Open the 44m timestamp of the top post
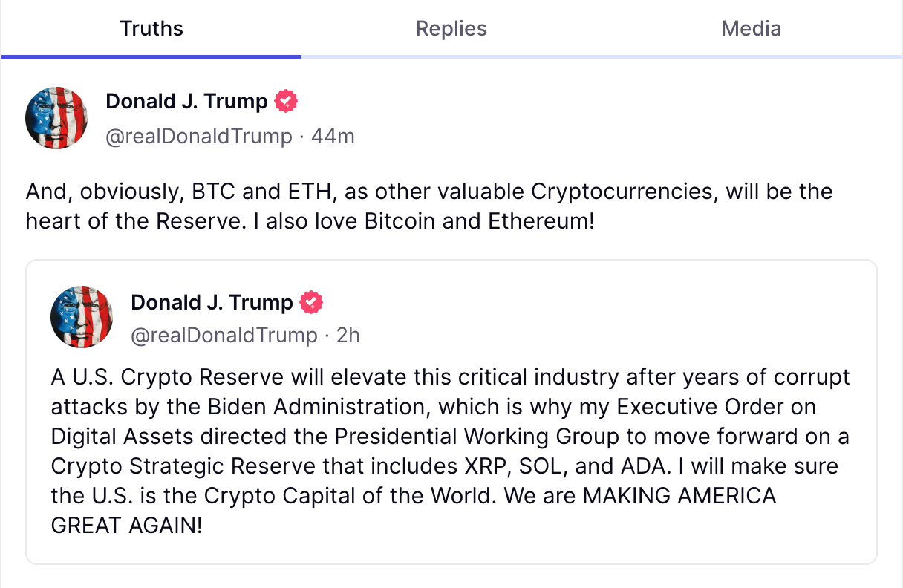 pyautogui.click(x=333, y=137)
